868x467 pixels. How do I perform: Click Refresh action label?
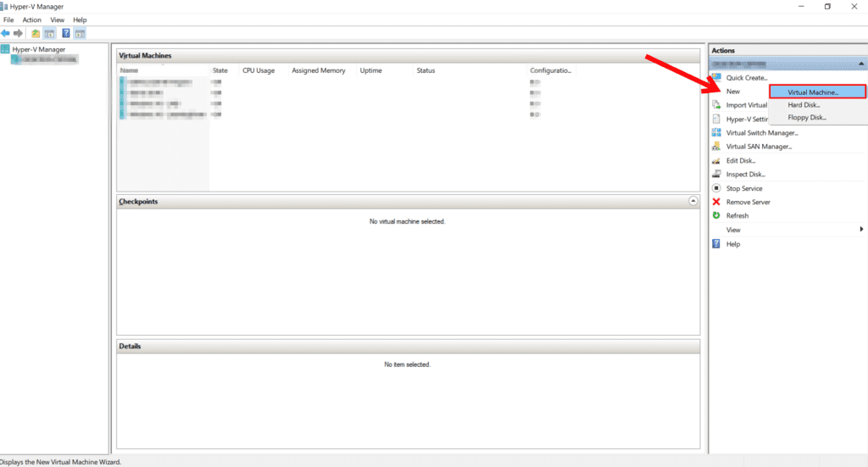click(737, 216)
